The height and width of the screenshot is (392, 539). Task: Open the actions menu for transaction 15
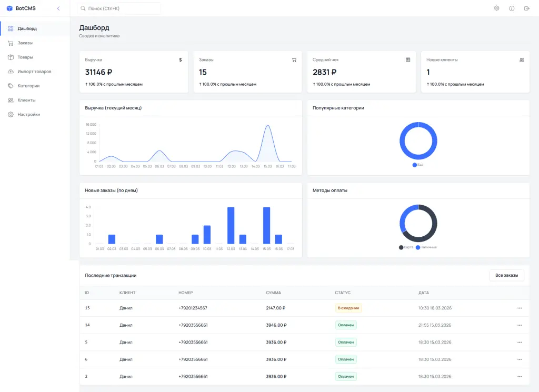[x=520, y=308]
